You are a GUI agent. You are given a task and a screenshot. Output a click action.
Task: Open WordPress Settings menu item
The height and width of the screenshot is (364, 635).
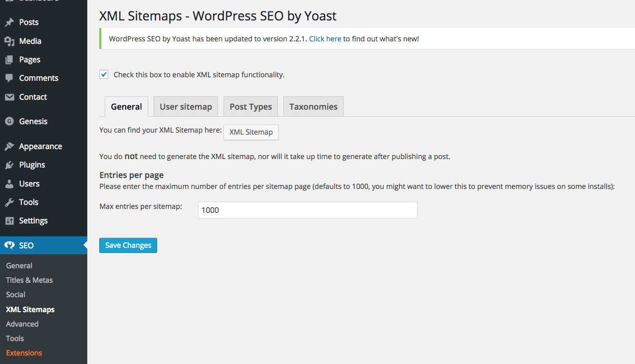[x=33, y=221]
